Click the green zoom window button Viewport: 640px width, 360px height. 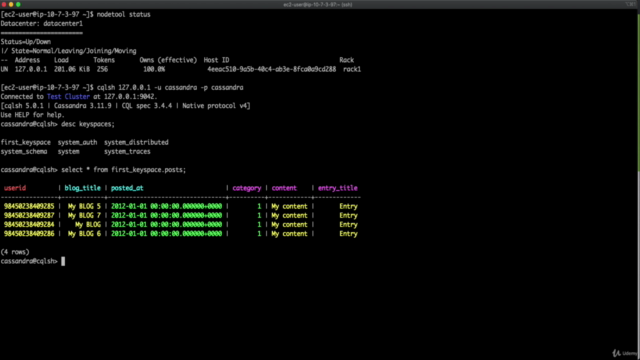tap(18, 4)
